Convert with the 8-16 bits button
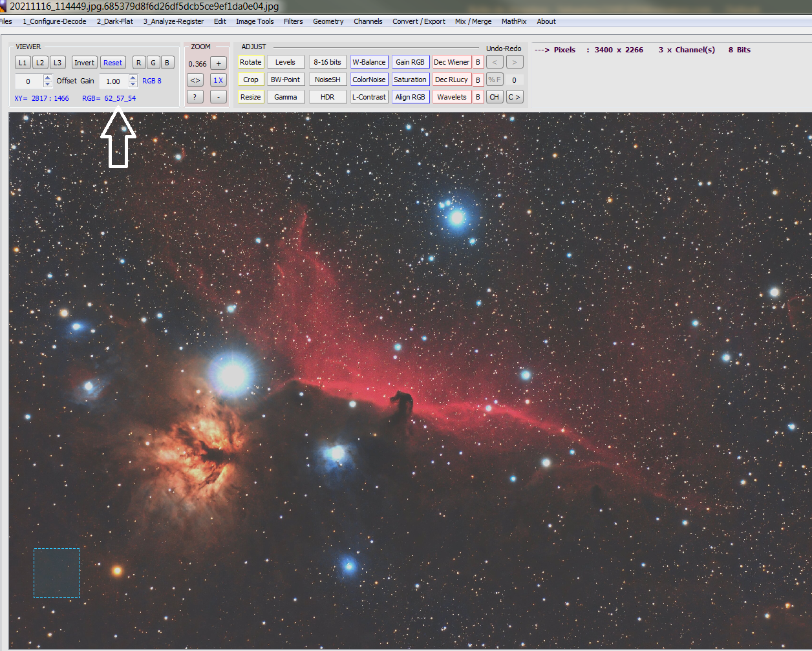 (327, 62)
